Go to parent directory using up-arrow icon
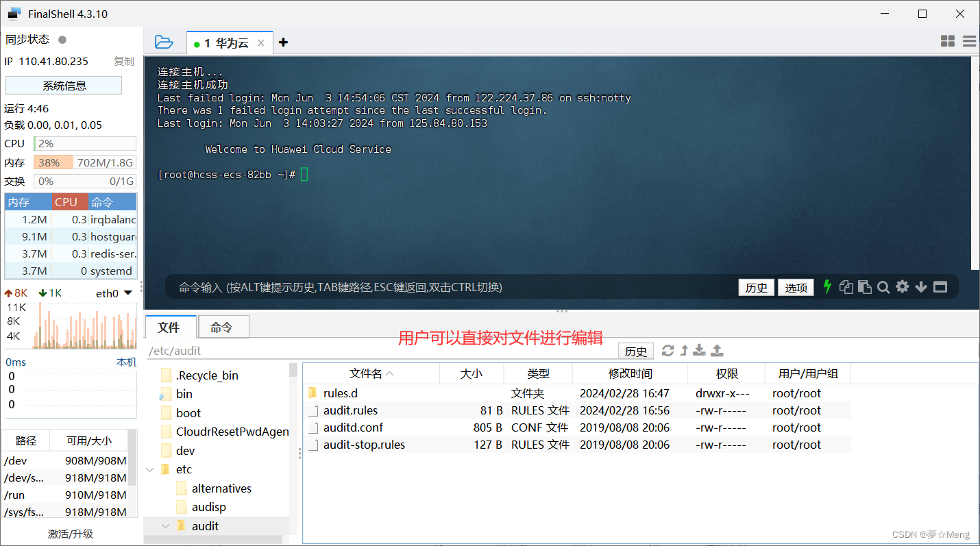 pos(683,350)
